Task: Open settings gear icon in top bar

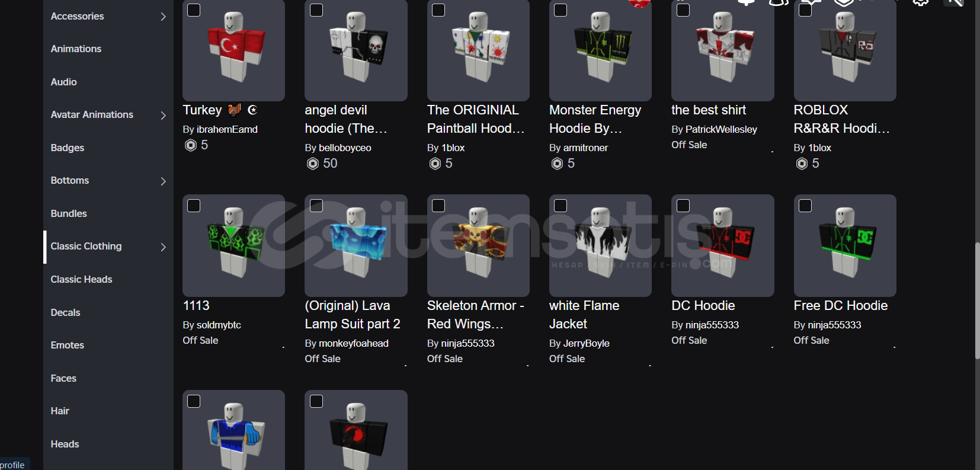Action: click(920, 2)
